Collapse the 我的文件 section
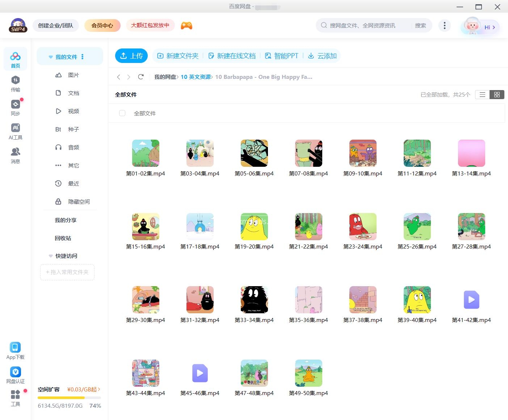 [50, 56]
